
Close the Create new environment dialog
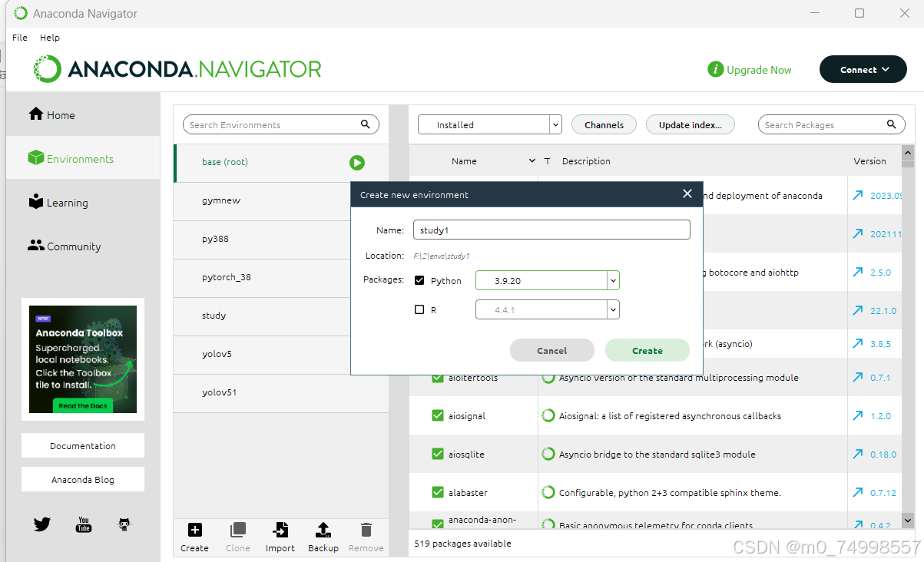(687, 193)
